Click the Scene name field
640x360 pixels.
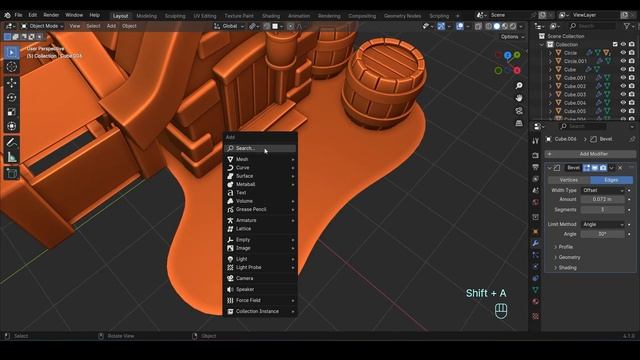click(509, 15)
